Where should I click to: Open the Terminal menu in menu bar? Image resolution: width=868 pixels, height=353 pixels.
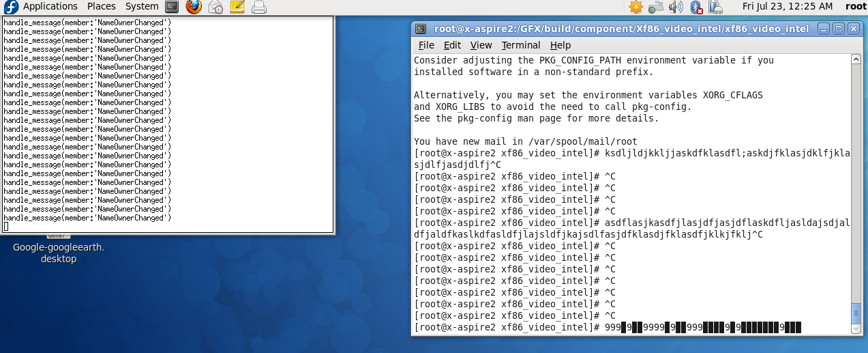point(520,45)
